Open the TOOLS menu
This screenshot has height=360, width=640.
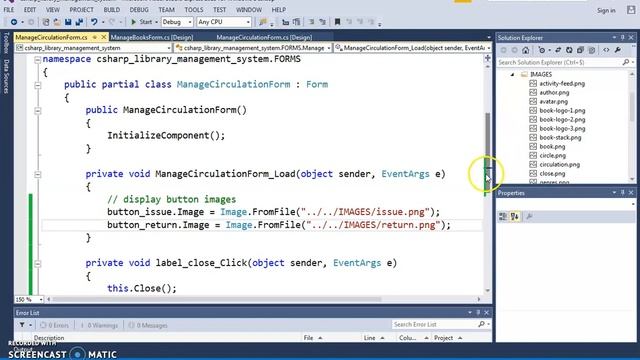[193, 9]
